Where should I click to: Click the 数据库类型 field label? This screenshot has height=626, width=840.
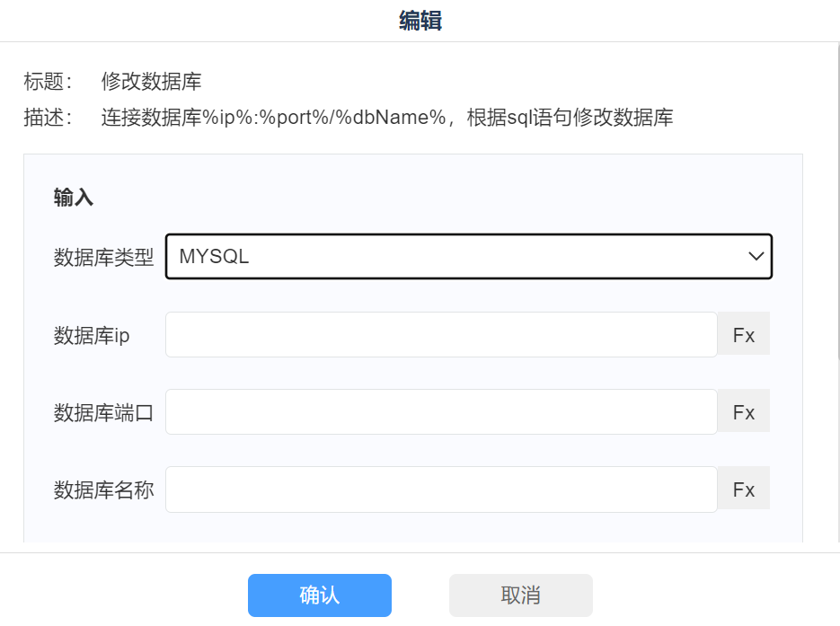[x=103, y=258]
